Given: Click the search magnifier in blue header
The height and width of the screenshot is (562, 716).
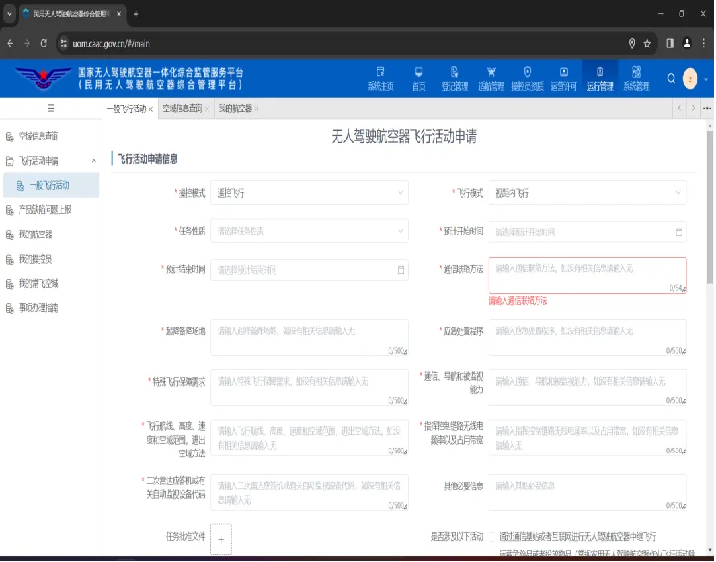Looking at the screenshot, I should pyautogui.click(x=671, y=79).
